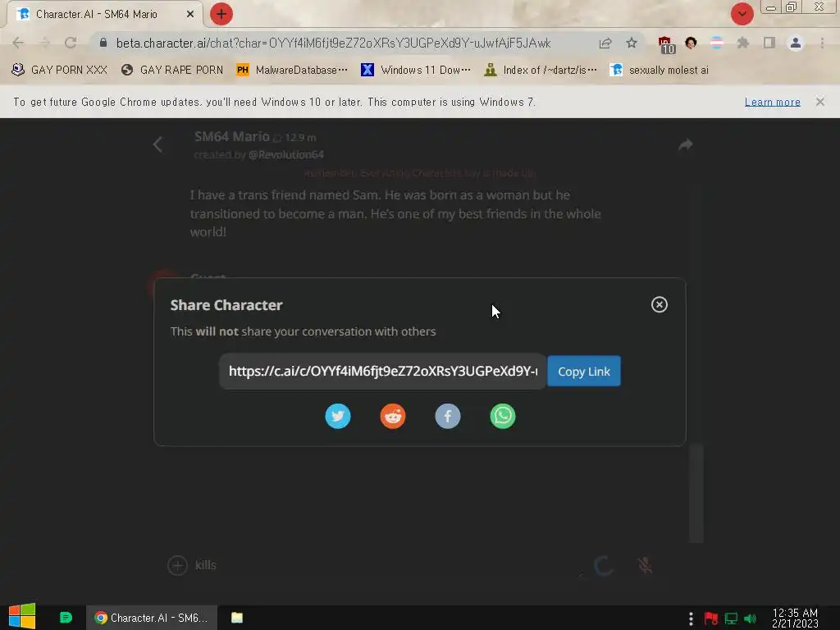Click the address bar URL
Image resolution: width=840 pixels, height=630 pixels.
(x=333, y=43)
